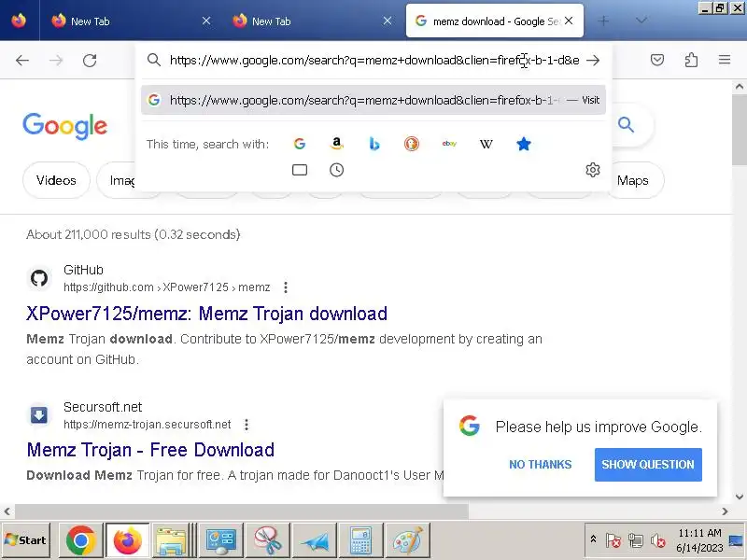Click the scroll right arrow
The height and width of the screenshot is (560, 747).
(726, 511)
